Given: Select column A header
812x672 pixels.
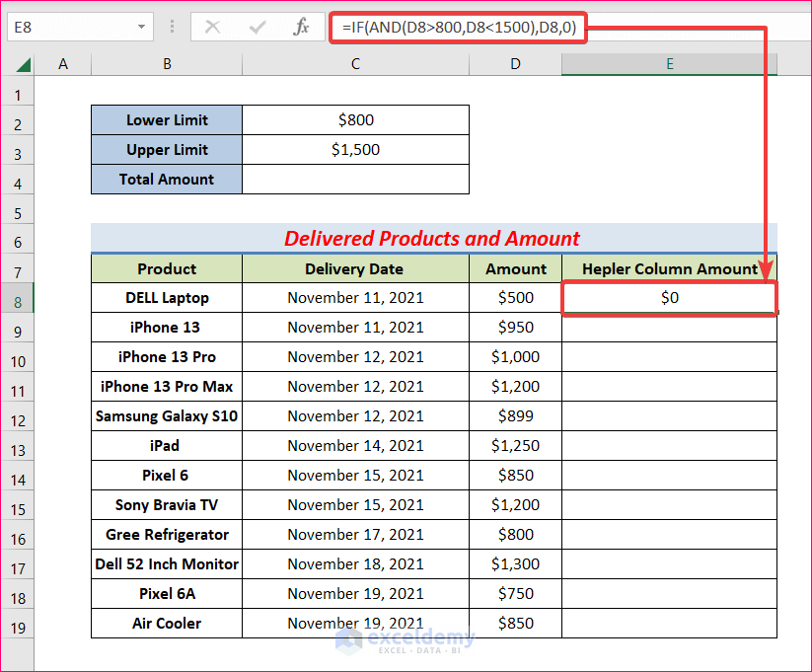Looking at the screenshot, I should point(63,64).
